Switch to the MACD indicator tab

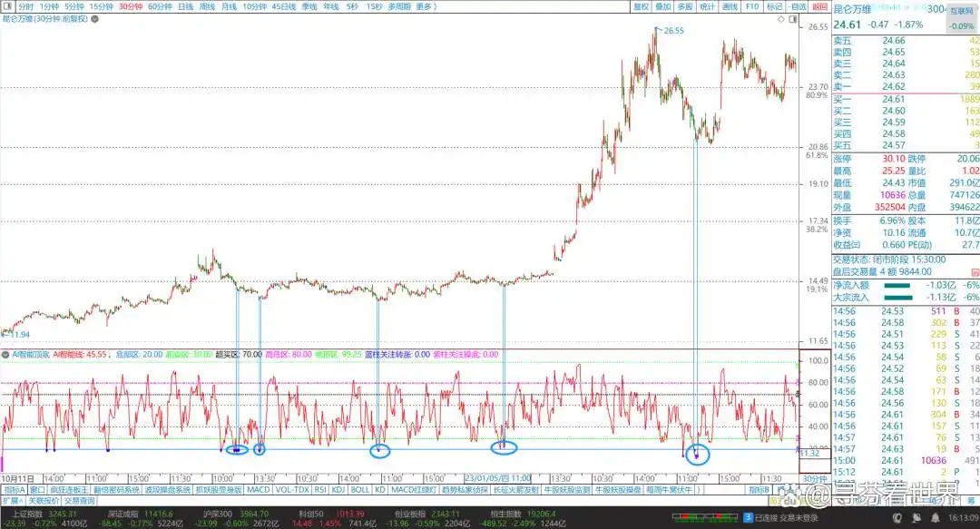(259, 489)
